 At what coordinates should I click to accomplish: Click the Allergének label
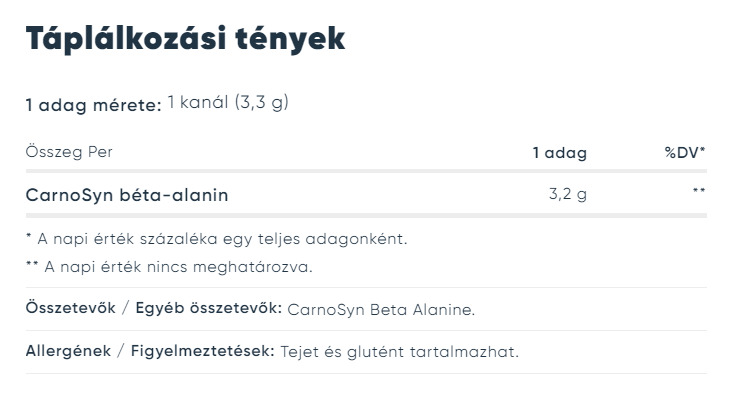point(69,351)
